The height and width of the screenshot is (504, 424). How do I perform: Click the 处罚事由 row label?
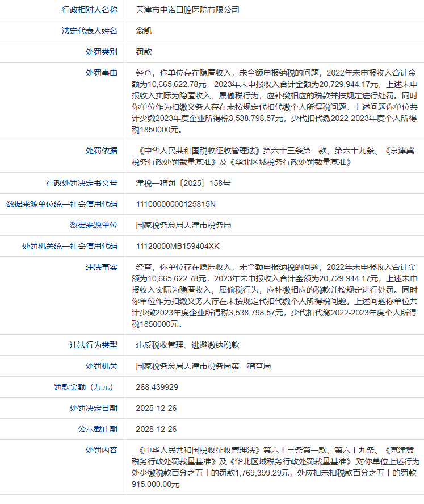click(x=102, y=73)
